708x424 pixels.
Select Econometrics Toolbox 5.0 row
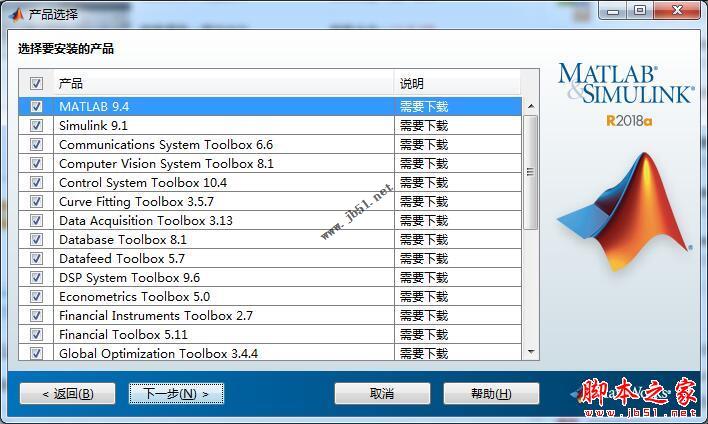(270, 296)
